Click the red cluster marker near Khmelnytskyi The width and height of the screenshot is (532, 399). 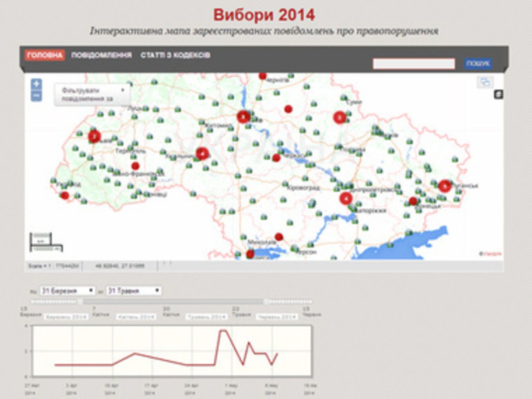pos(202,153)
